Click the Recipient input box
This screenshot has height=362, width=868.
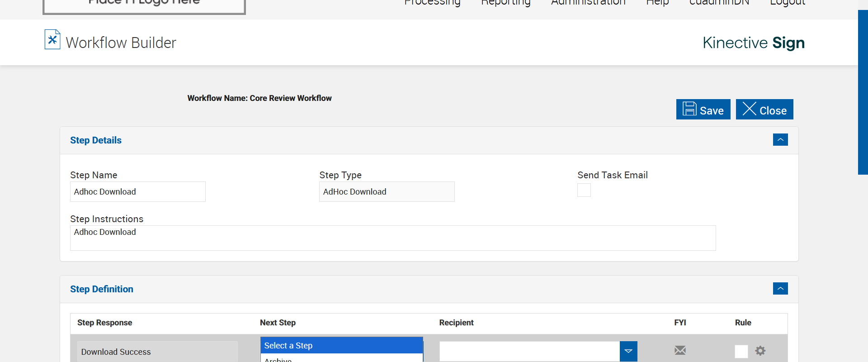(529, 351)
